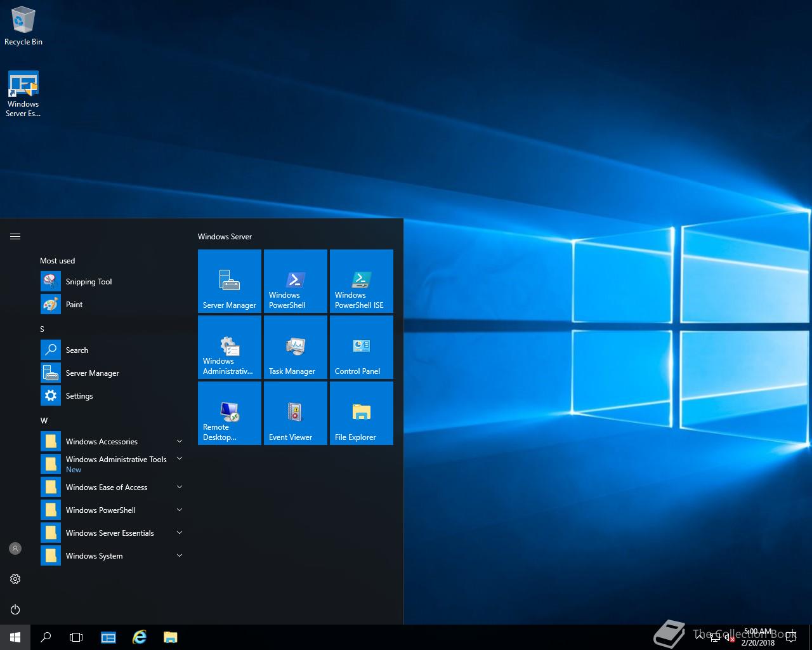Click the "S" letter header in app list

pos(43,329)
